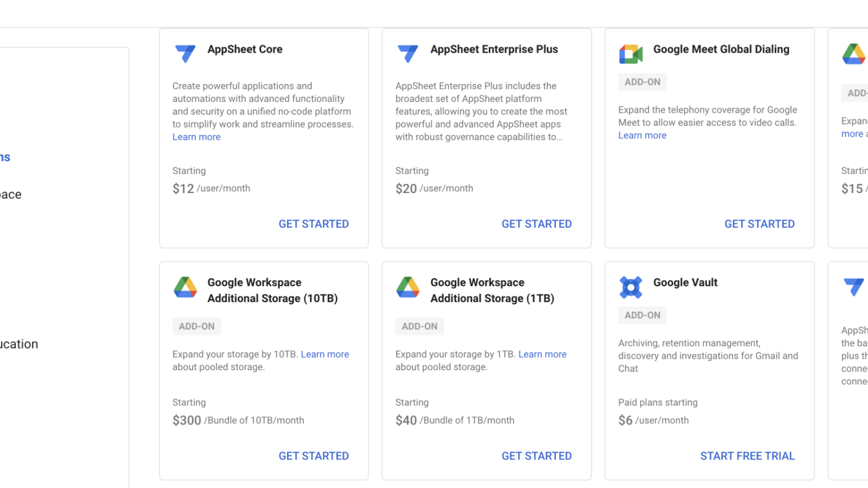
Task: Click the 'Paid plans starting' label
Action: (658, 402)
